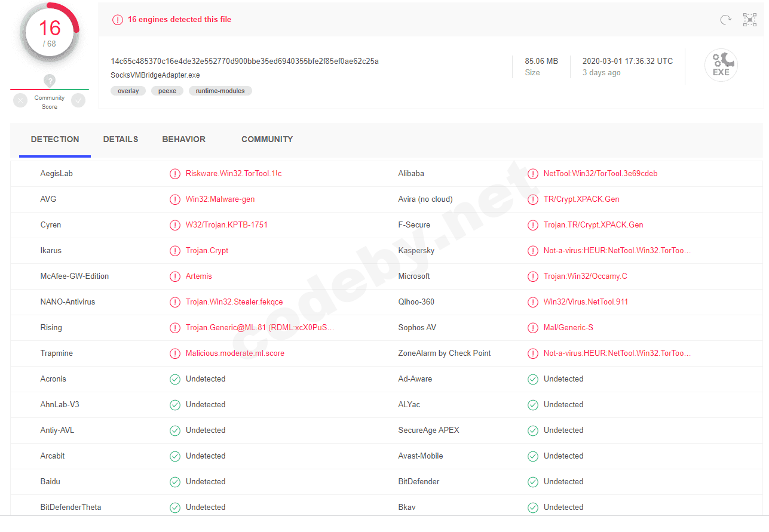The image size is (769, 532).
Task: Click the community score question mark marker
Action: pyautogui.click(x=50, y=81)
